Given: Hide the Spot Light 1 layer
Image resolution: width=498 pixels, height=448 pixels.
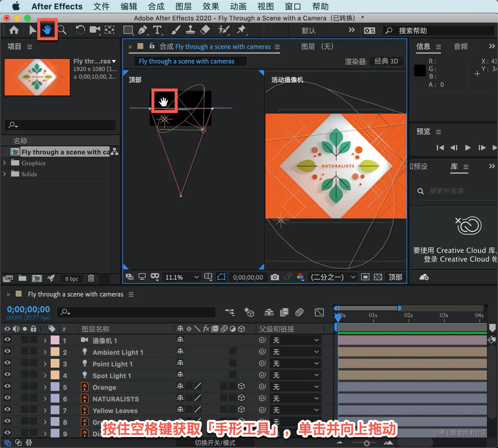Looking at the screenshot, I should tap(7, 375).
